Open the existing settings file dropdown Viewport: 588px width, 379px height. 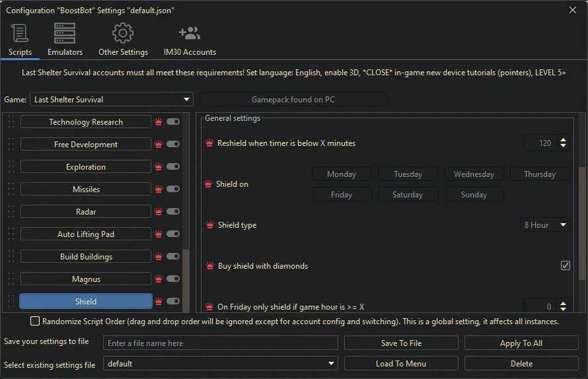click(221, 364)
